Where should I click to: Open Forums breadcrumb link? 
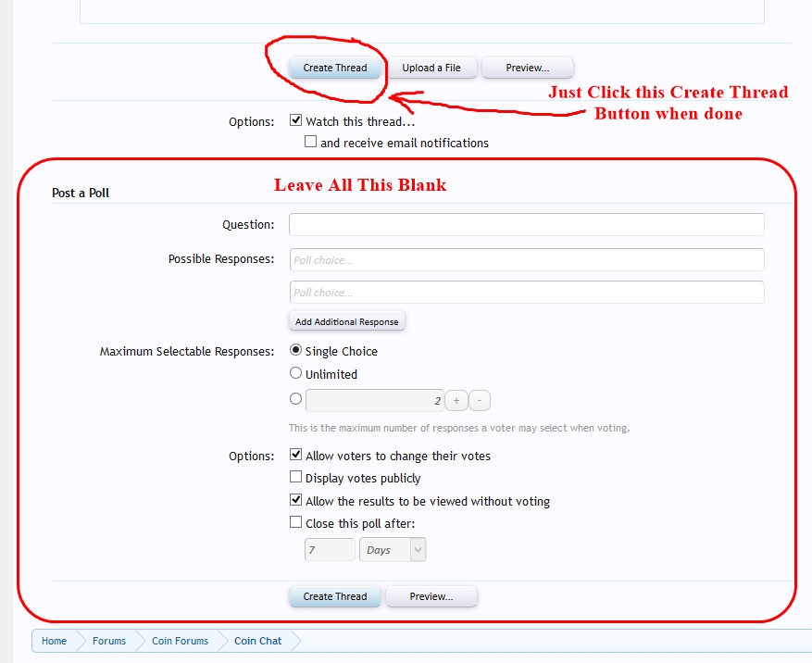pos(109,641)
